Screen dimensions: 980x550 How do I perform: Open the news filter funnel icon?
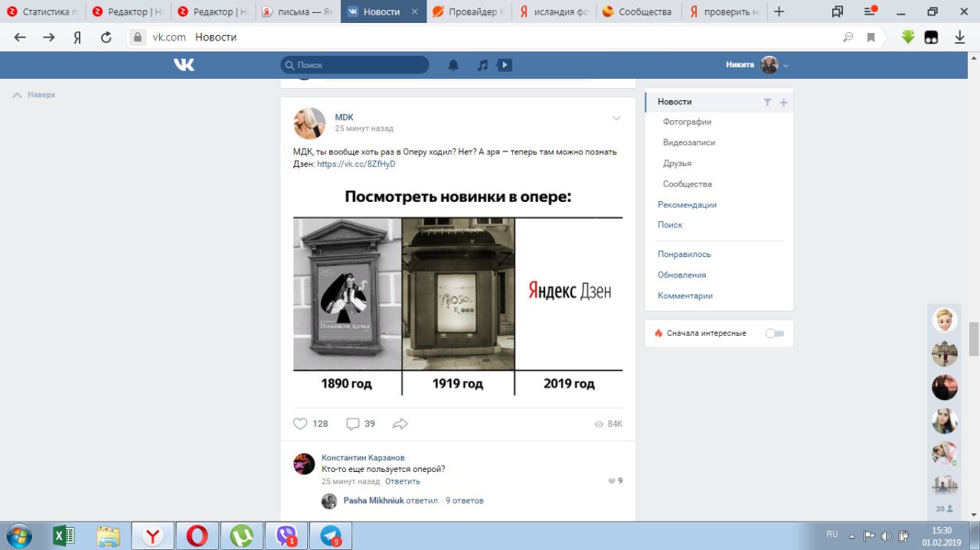pyautogui.click(x=767, y=102)
